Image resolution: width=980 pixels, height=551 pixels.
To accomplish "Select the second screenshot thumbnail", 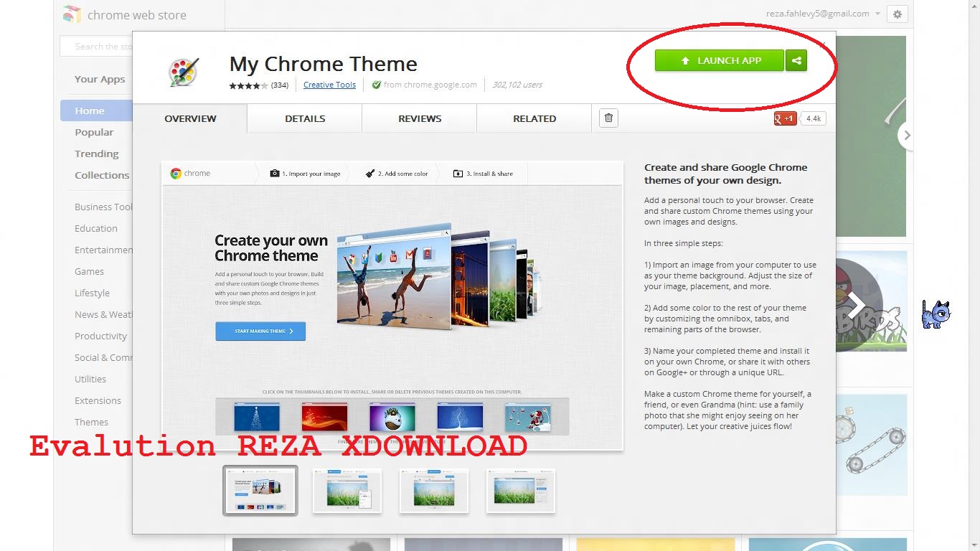I will (347, 491).
